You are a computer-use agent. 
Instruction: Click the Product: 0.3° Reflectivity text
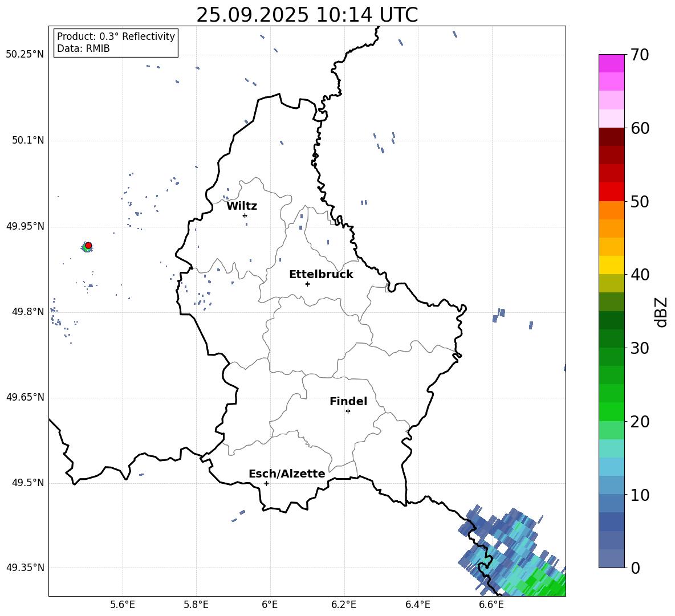pos(116,36)
